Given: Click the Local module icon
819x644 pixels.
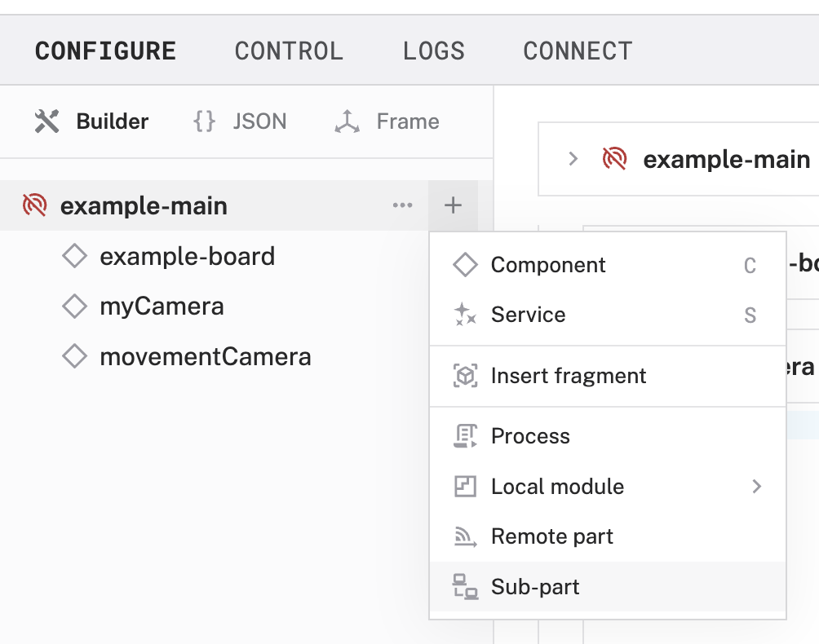Looking at the screenshot, I should (466, 487).
